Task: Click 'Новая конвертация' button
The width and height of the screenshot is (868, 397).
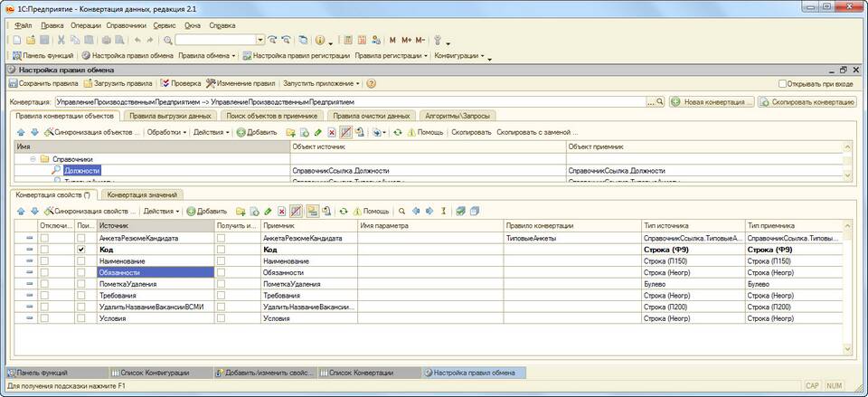Action: [712, 102]
